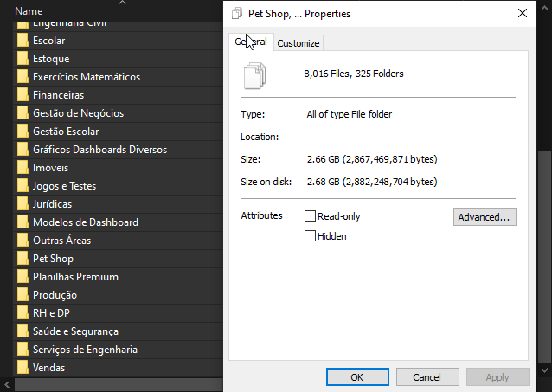Click the Jogos e Testes folder icon
The height and width of the screenshot is (392, 552).
22,186
